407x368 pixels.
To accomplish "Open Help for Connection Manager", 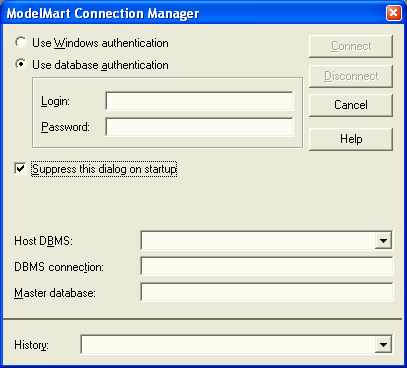I will 351,139.
